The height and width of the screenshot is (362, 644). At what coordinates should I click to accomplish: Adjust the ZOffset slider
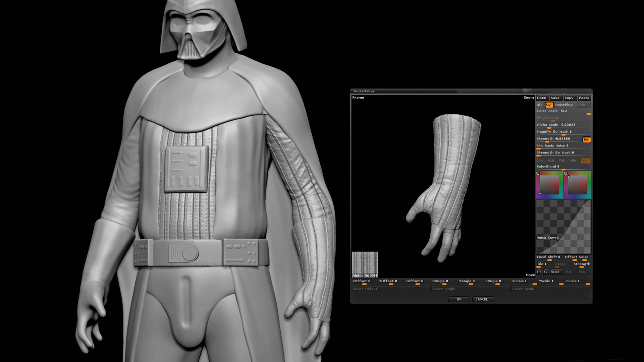point(418,282)
